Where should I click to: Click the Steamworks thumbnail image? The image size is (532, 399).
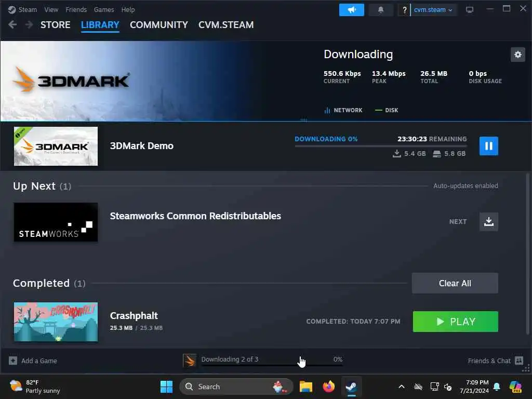tap(56, 222)
